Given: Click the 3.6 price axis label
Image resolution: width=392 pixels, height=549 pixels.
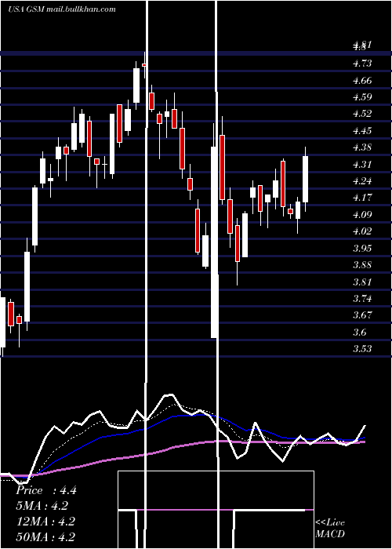Looking at the screenshot, I should pyautogui.click(x=359, y=332).
